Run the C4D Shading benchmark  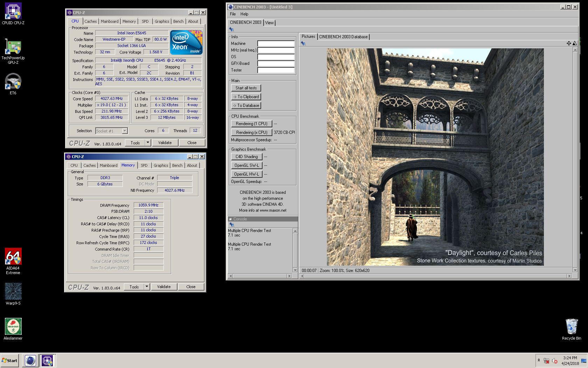point(247,157)
